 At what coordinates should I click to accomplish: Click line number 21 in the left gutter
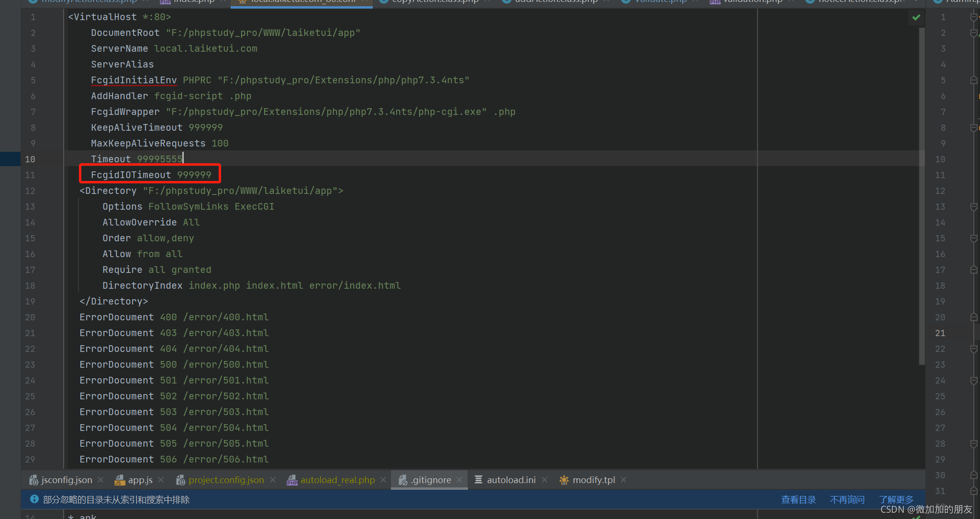[30, 333]
